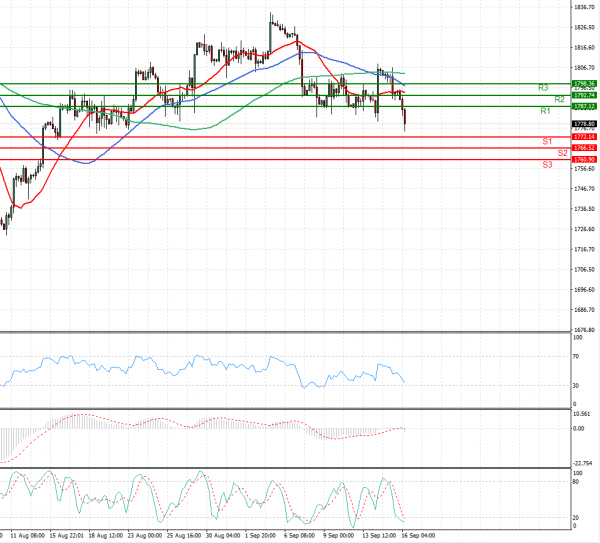The width and height of the screenshot is (600, 543).
Task: Click the 11 Aug 08:00 time label
Action: tap(27, 535)
